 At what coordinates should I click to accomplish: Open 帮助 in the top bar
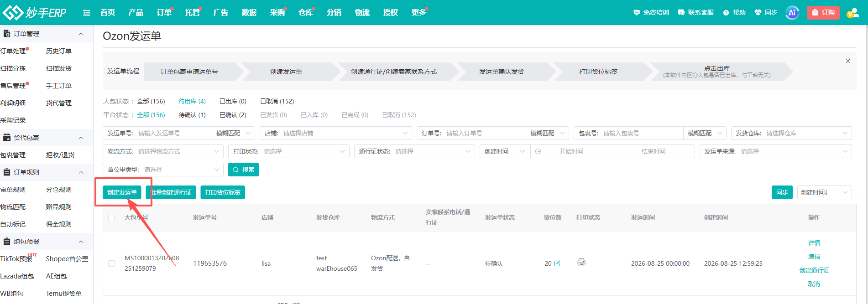coord(734,13)
